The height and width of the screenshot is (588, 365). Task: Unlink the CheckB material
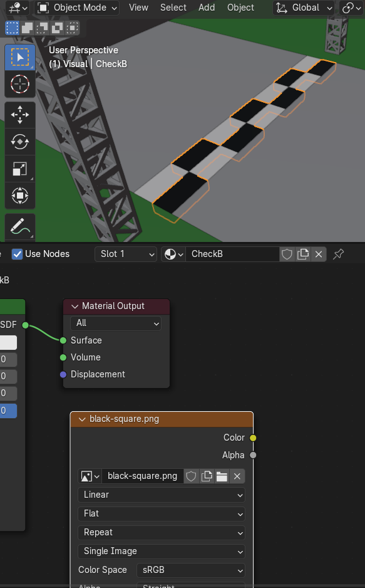click(319, 255)
